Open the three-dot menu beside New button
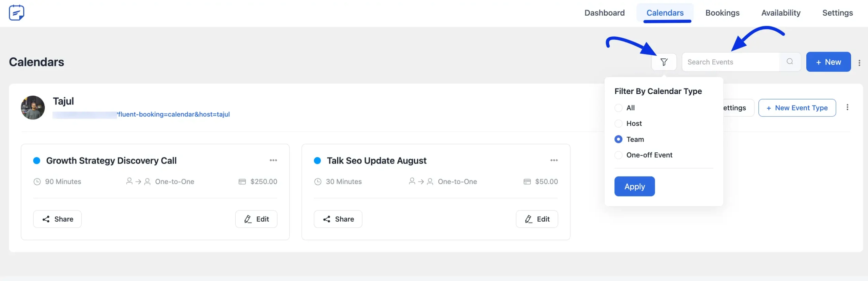Image resolution: width=868 pixels, height=281 pixels. point(860,62)
